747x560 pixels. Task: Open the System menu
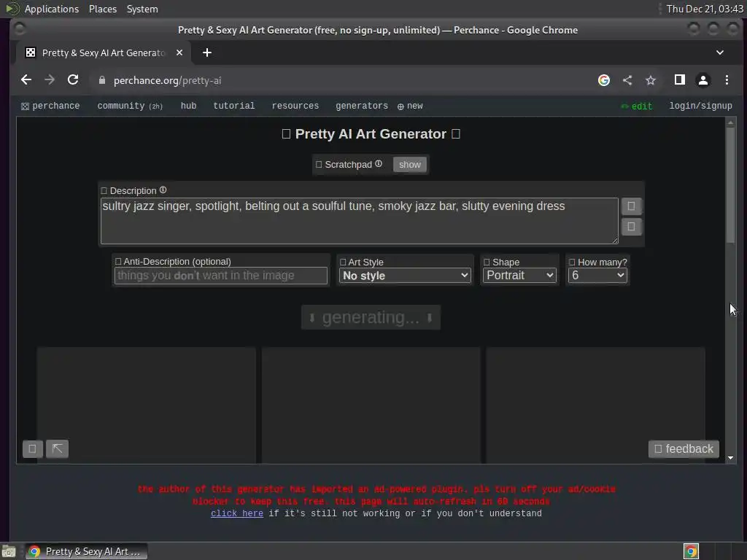[142, 9]
